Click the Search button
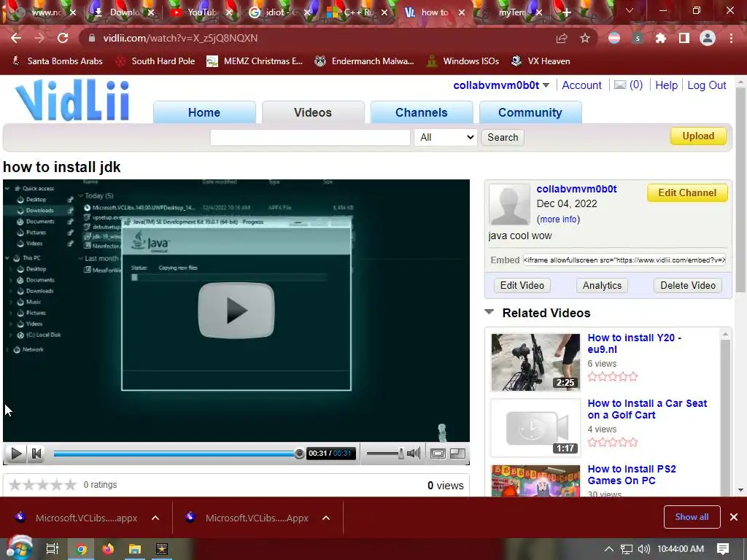 pyautogui.click(x=503, y=137)
